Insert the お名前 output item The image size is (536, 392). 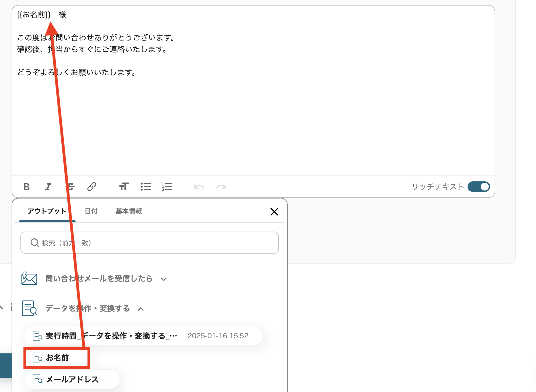coord(57,358)
